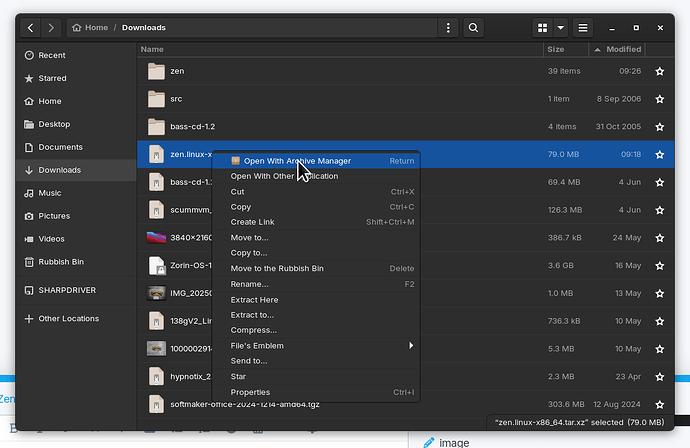Open the SHARPDRIVER drive in sidebar

(76, 290)
